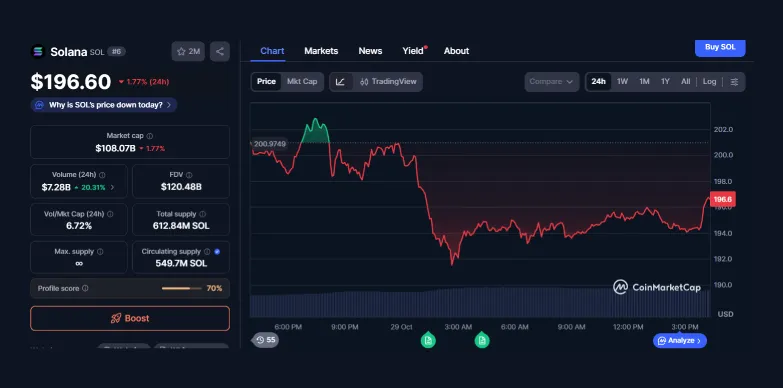This screenshot has width=783, height=388.
Task: Open the About tab
Action: pyautogui.click(x=456, y=51)
